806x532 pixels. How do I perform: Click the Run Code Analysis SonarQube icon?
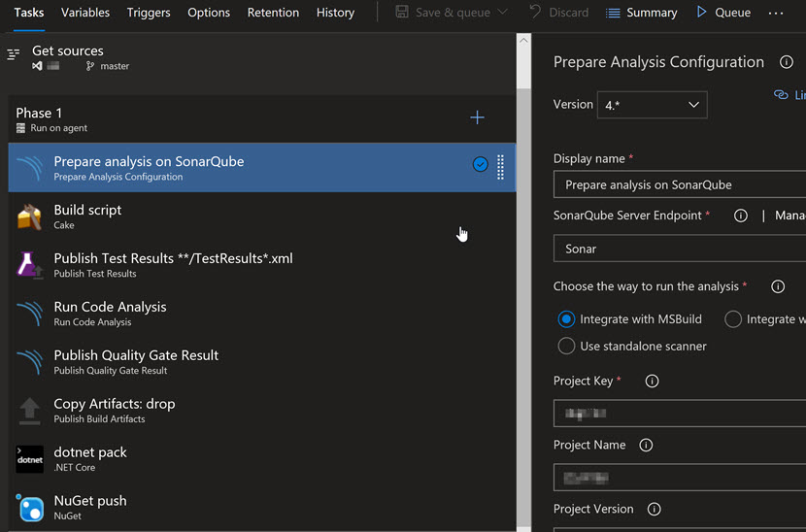30,314
